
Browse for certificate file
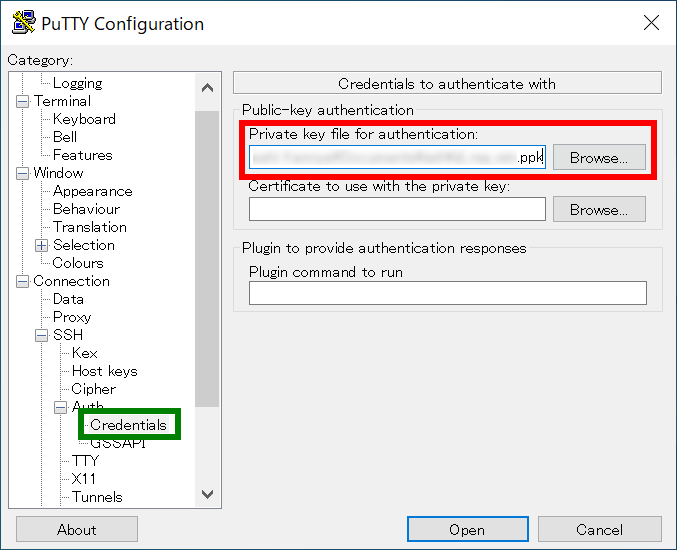tap(599, 209)
